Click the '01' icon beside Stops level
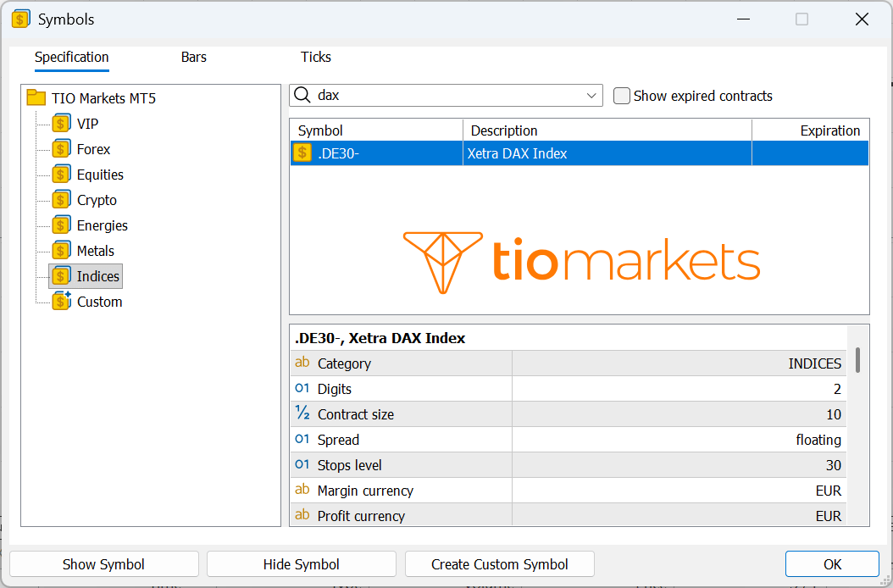The width and height of the screenshot is (893, 588). click(302, 465)
